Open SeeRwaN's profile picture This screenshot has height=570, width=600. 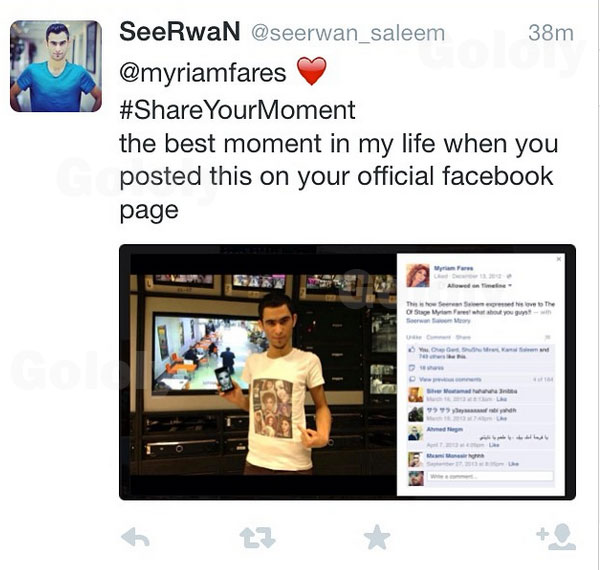click(x=56, y=66)
